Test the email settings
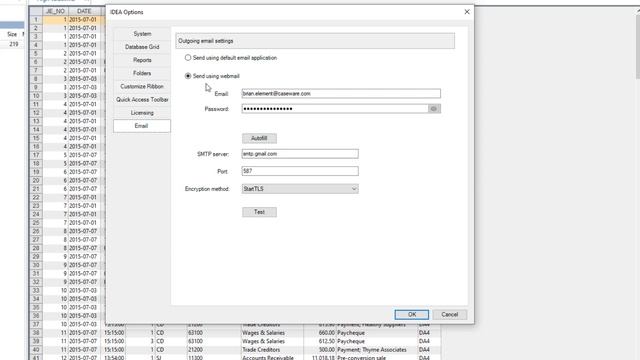The image size is (640, 360). pos(259,212)
